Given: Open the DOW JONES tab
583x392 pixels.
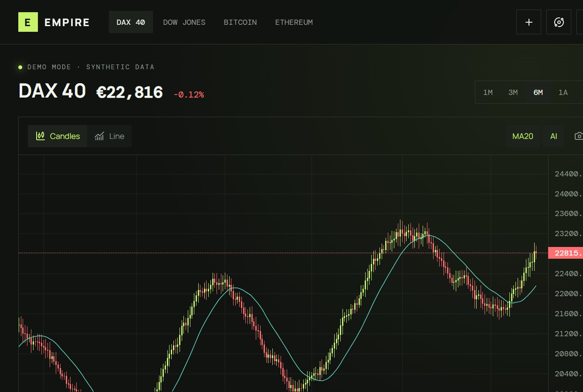Looking at the screenshot, I should point(184,22).
